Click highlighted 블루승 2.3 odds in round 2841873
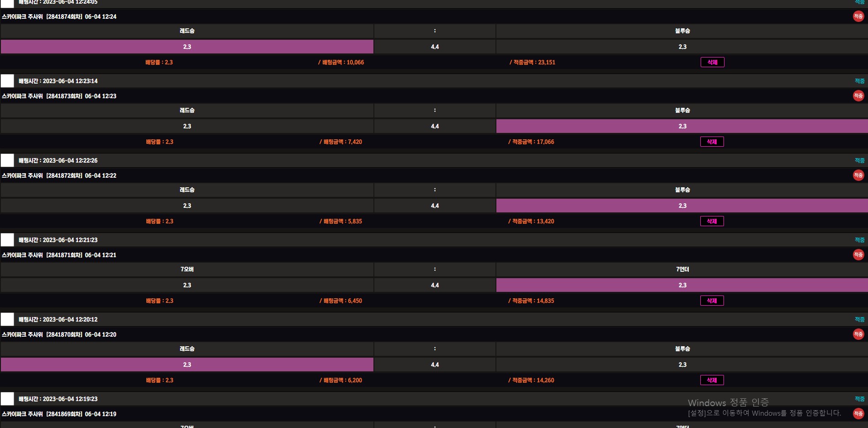 tap(682, 126)
